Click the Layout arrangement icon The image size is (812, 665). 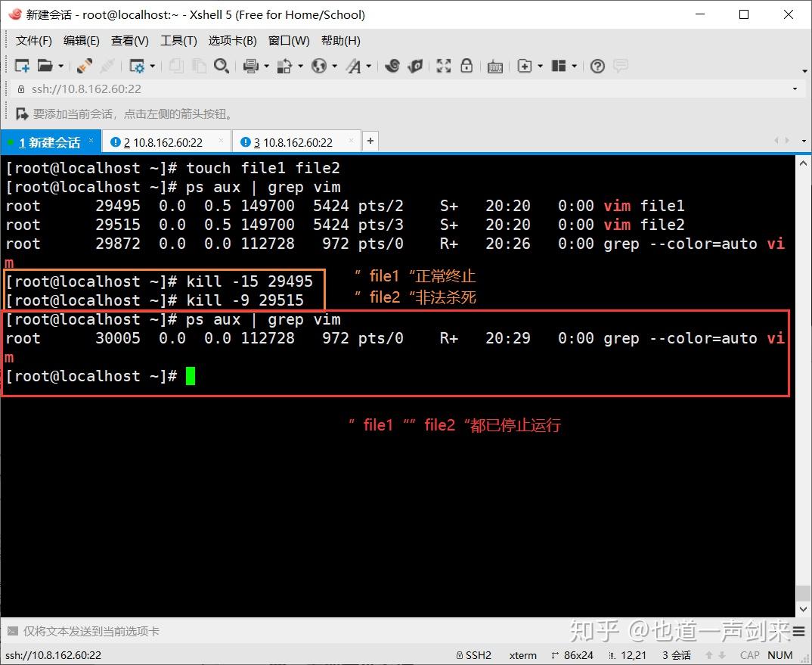click(x=559, y=66)
